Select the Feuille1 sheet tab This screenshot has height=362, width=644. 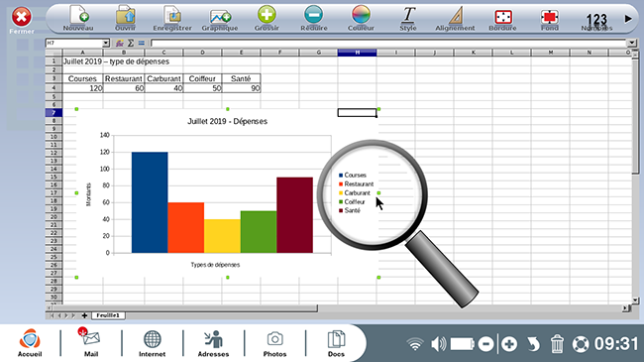[108, 315]
